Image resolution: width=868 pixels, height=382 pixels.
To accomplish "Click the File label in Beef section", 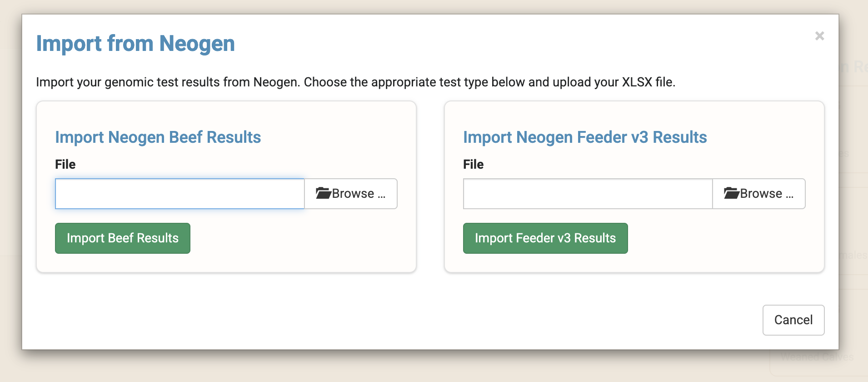I will coord(65,164).
